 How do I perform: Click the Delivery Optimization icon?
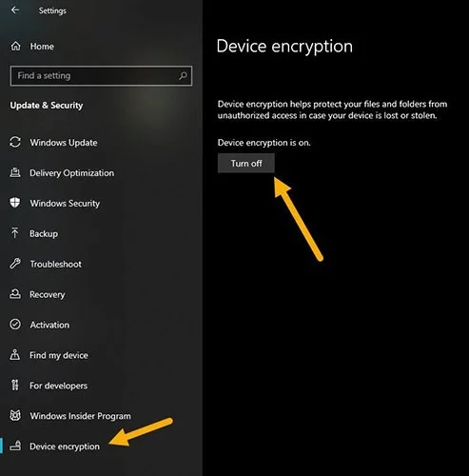(x=15, y=172)
